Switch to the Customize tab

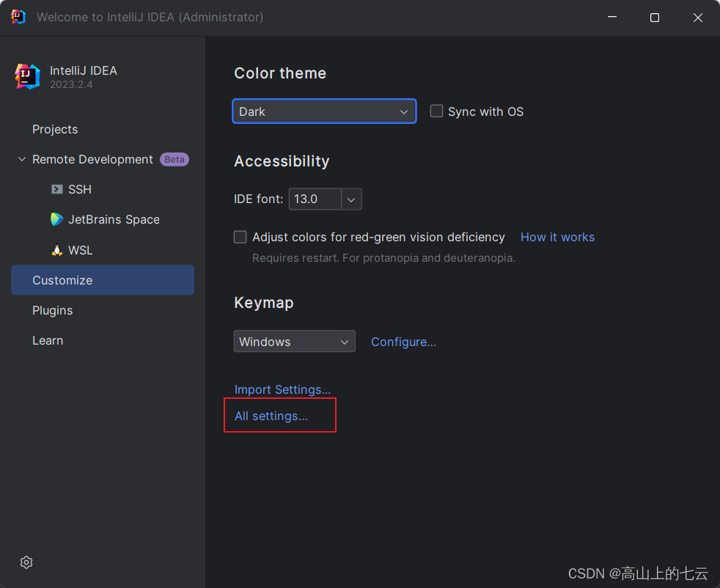103,280
